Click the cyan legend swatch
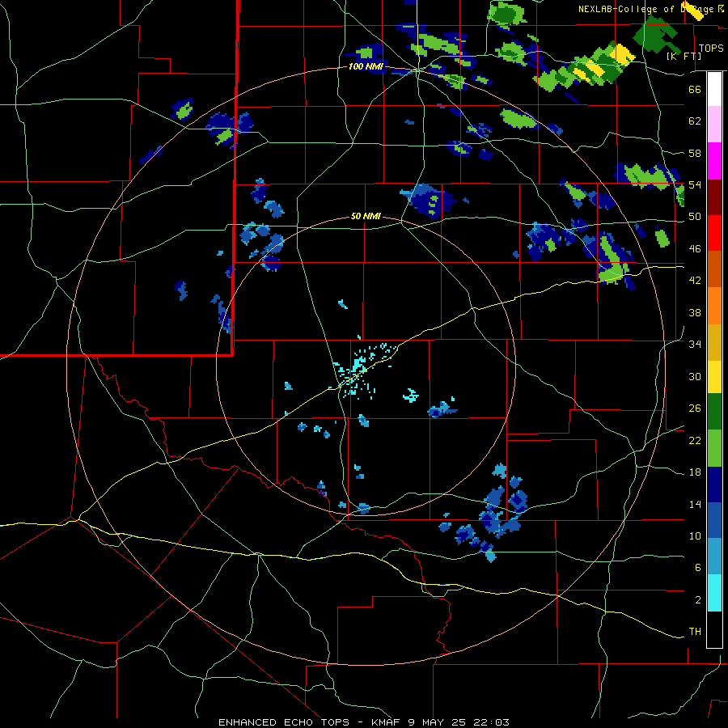Image resolution: width=728 pixels, height=728 pixels. tap(714, 593)
